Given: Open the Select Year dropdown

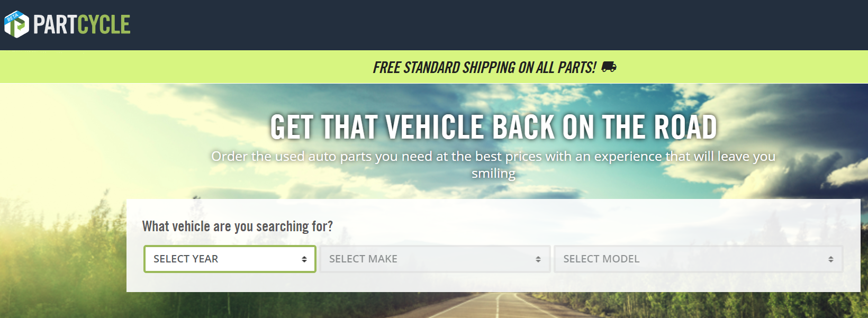Looking at the screenshot, I should pyautogui.click(x=230, y=259).
